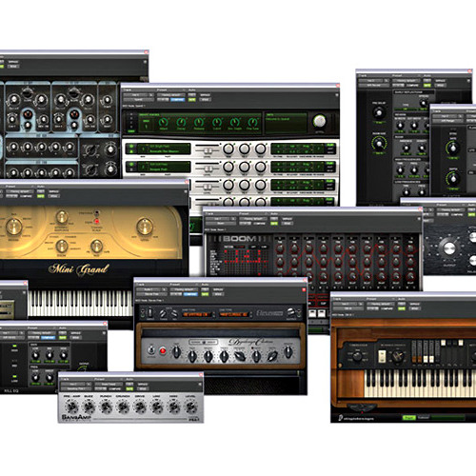The height and width of the screenshot is (476, 476).
Task: Click the Decay smart knob in Xpand
Action: click(x=181, y=122)
